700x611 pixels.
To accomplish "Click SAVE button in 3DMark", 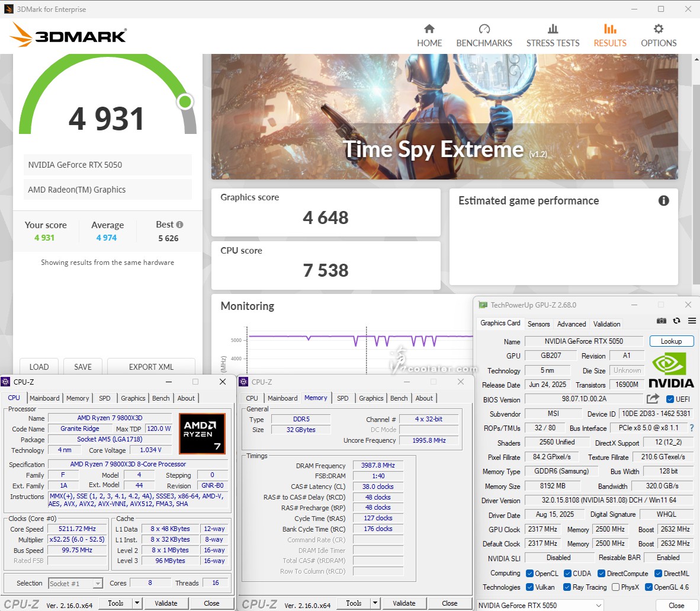I will coord(82,367).
